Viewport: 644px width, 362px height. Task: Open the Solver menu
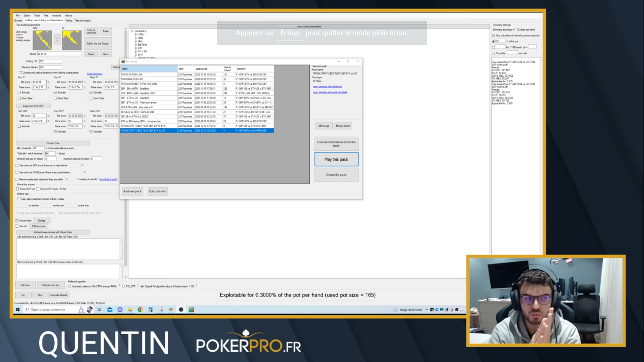click(x=27, y=16)
